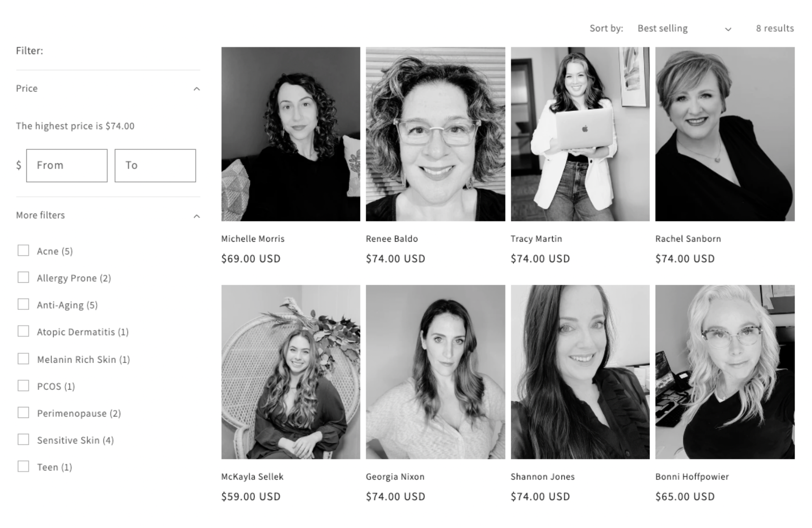The height and width of the screenshot is (528, 812).
Task: Select the Atopic Dermatitis filter checkbox
Action: click(23, 331)
